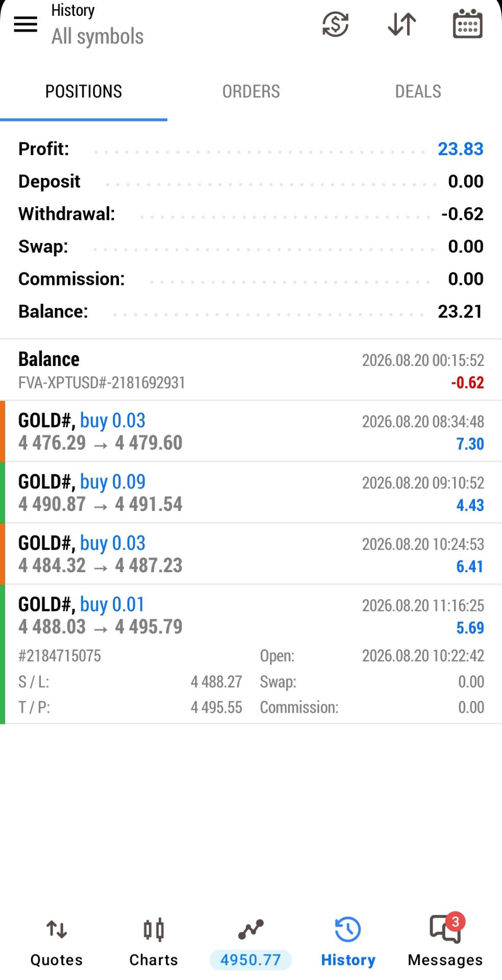Open the calendar date range icon

pos(468,24)
